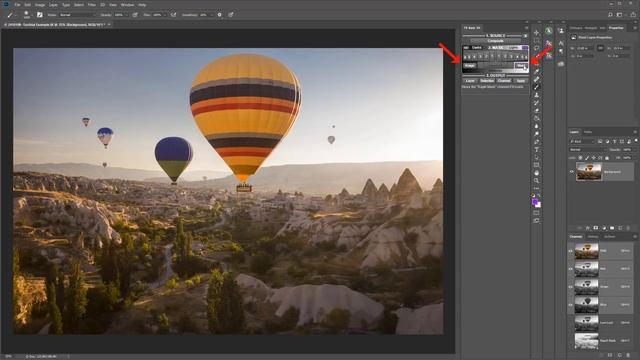Screen dimensions: 640x360
Task: Switch to the History tab beside Channels
Action: tap(593, 236)
